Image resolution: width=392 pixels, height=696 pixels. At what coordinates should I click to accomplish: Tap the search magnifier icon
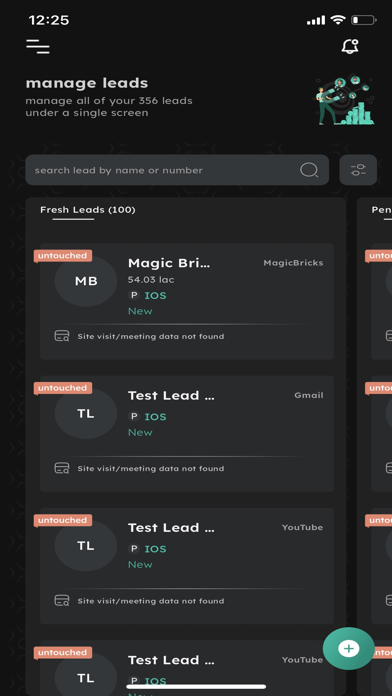click(309, 170)
